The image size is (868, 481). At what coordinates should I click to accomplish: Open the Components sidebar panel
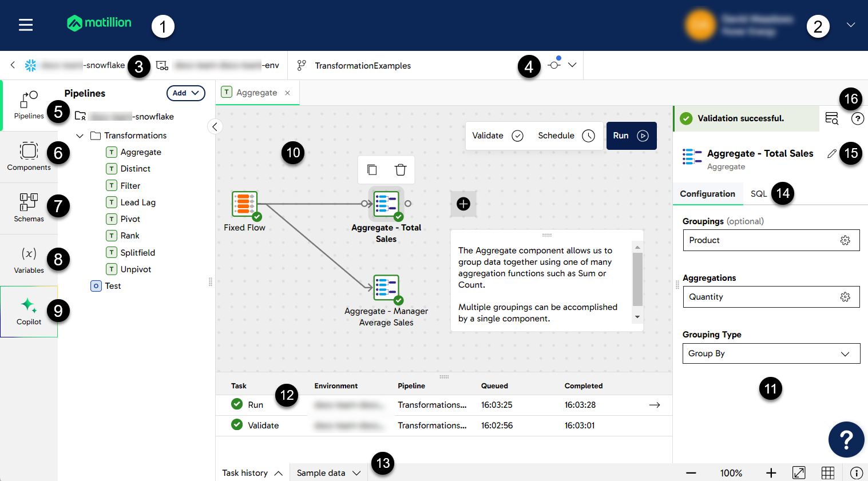(x=29, y=157)
